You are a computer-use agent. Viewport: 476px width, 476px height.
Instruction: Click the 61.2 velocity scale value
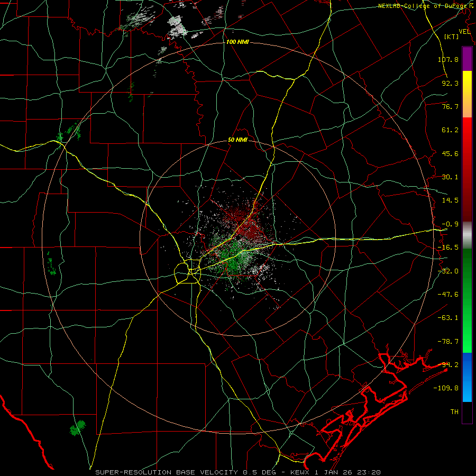(x=450, y=130)
